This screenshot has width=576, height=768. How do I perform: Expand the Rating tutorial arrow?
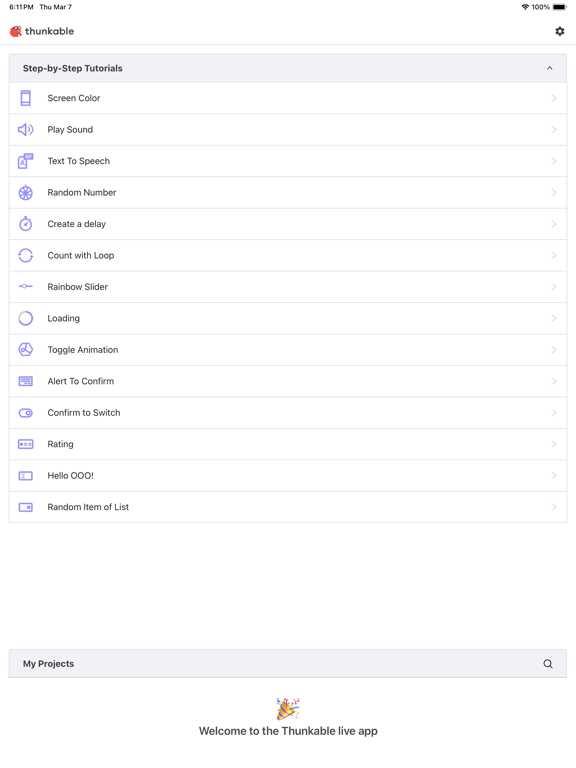click(x=554, y=444)
